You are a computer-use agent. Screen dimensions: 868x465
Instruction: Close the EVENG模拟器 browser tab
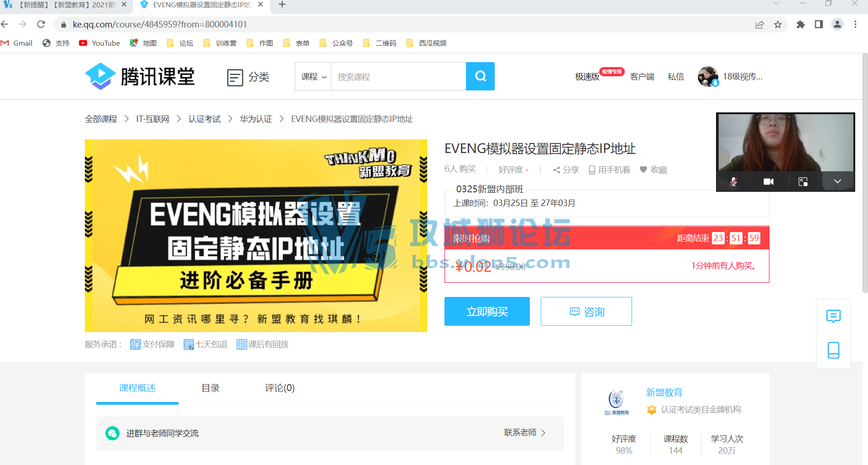coord(261,5)
